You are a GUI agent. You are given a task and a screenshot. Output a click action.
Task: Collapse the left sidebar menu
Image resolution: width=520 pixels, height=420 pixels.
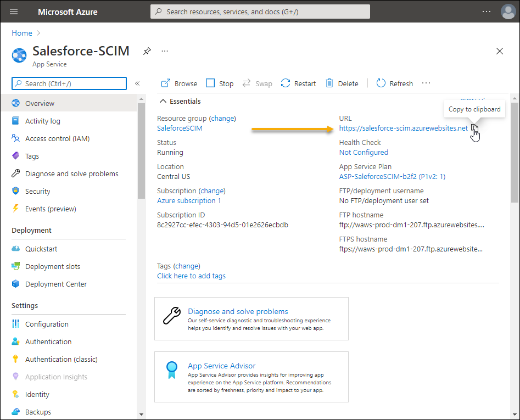[137, 83]
